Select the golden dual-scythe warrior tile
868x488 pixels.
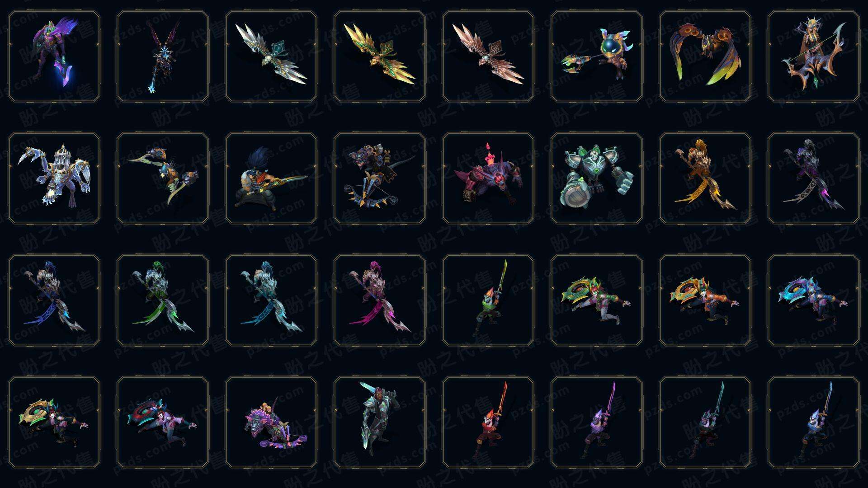tap(705, 178)
